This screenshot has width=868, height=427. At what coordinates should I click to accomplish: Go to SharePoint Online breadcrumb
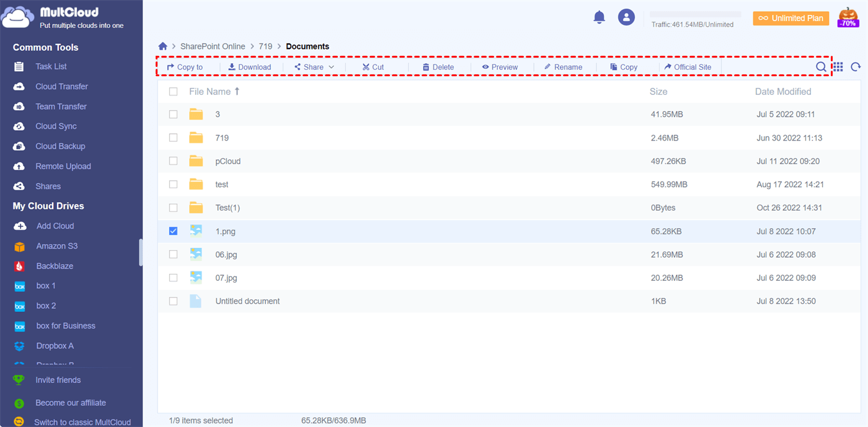click(x=213, y=46)
